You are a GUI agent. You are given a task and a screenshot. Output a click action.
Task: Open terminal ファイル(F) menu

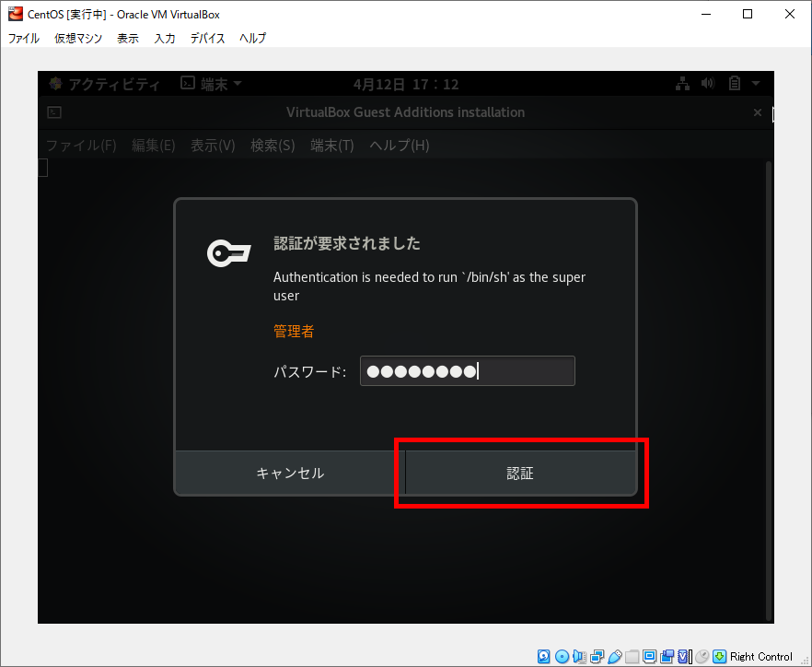point(81,146)
